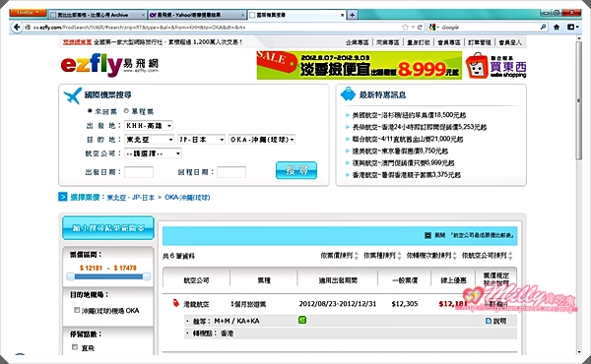The image size is (591, 364).
Task: Click the magnifier icon in search bar
Action: click(x=543, y=28)
